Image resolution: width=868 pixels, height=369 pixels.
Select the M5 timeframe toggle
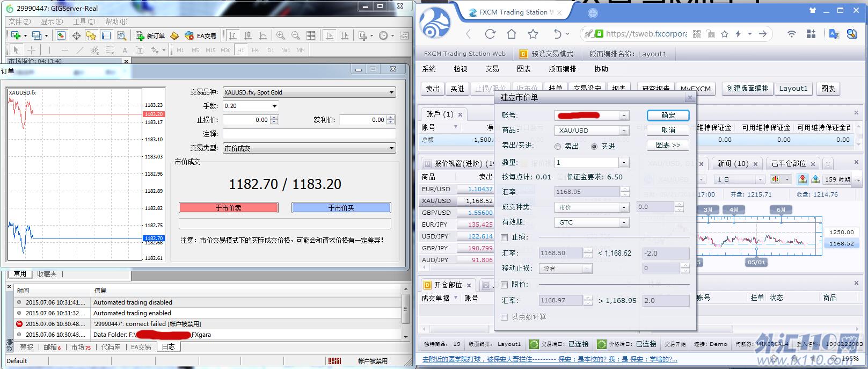point(195,50)
